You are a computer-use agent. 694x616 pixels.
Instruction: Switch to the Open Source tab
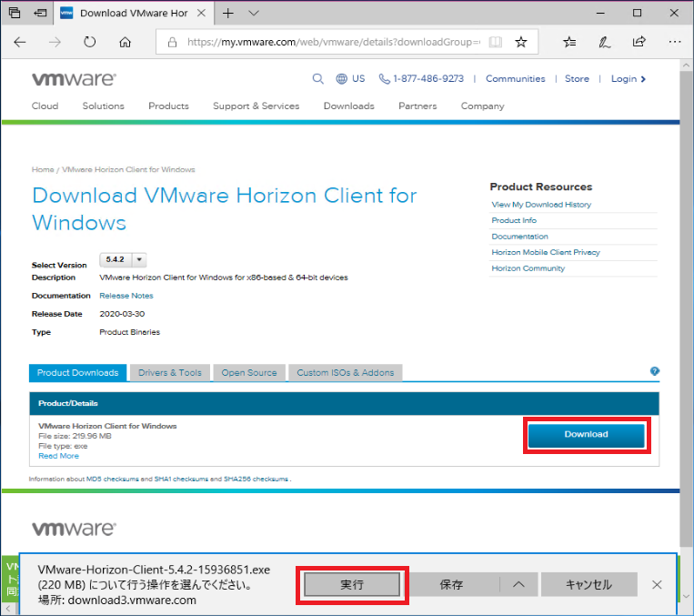[249, 372]
